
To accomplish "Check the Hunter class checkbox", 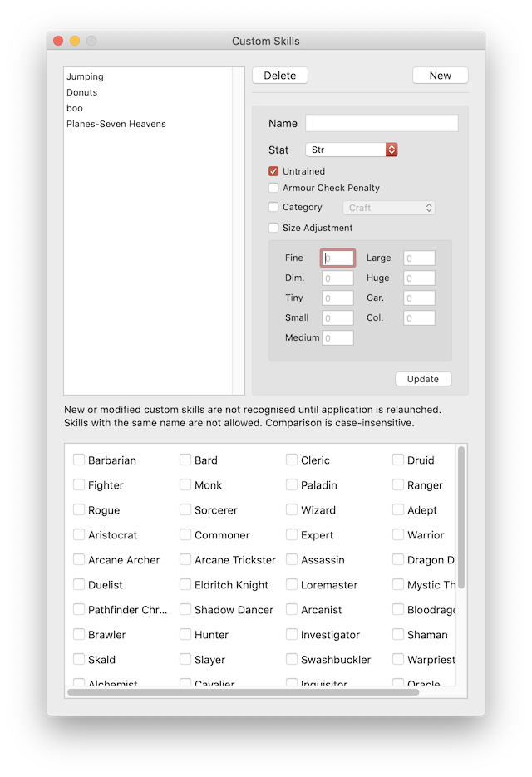I will point(185,634).
